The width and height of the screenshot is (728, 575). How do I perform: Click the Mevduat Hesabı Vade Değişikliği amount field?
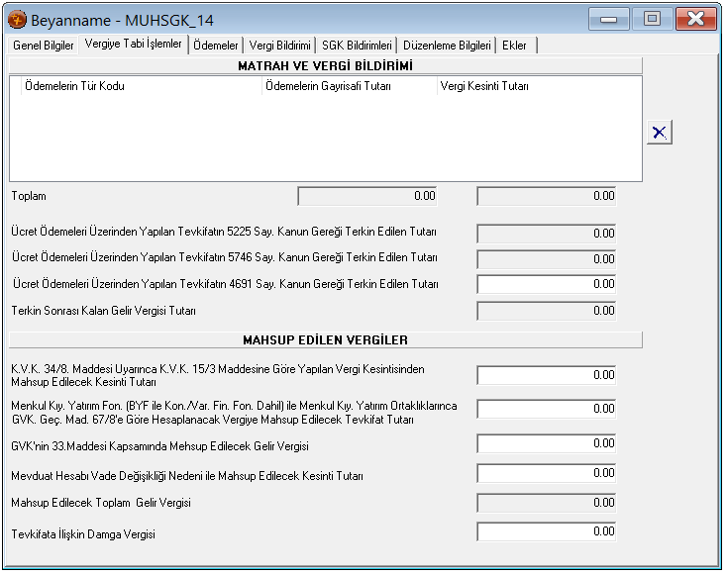pos(546,474)
